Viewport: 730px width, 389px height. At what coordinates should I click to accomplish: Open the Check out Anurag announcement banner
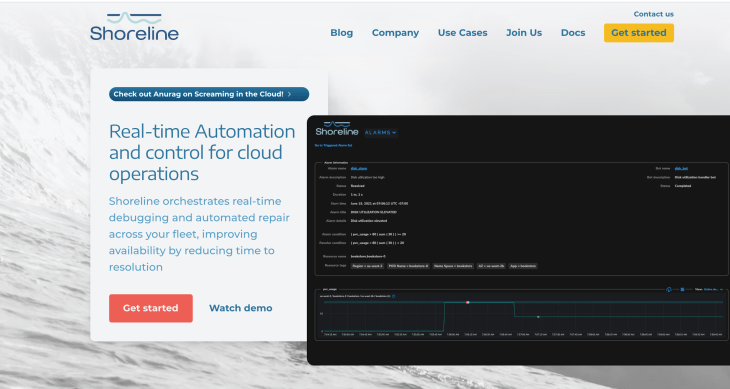pos(209,94)
